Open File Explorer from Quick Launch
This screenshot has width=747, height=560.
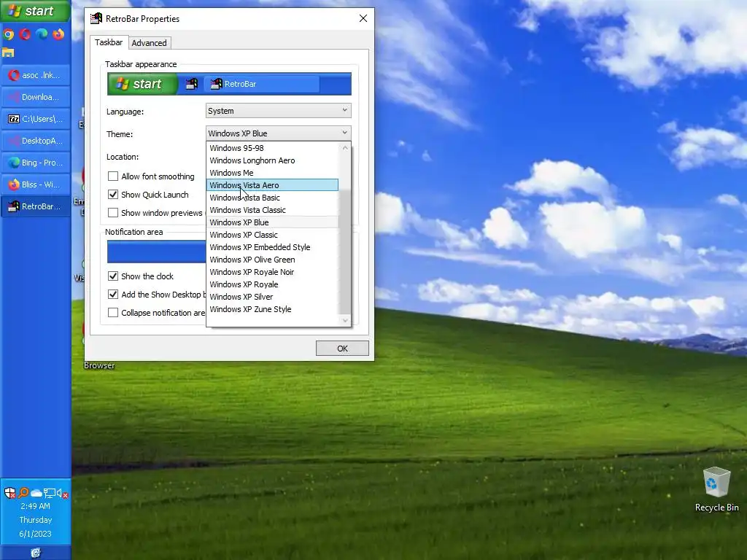click(8, 52)
